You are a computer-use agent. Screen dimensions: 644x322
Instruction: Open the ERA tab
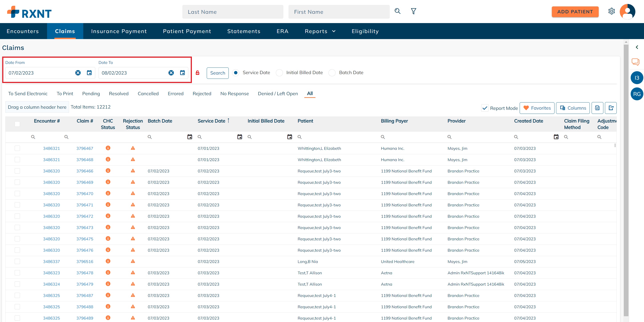[282, 31]
